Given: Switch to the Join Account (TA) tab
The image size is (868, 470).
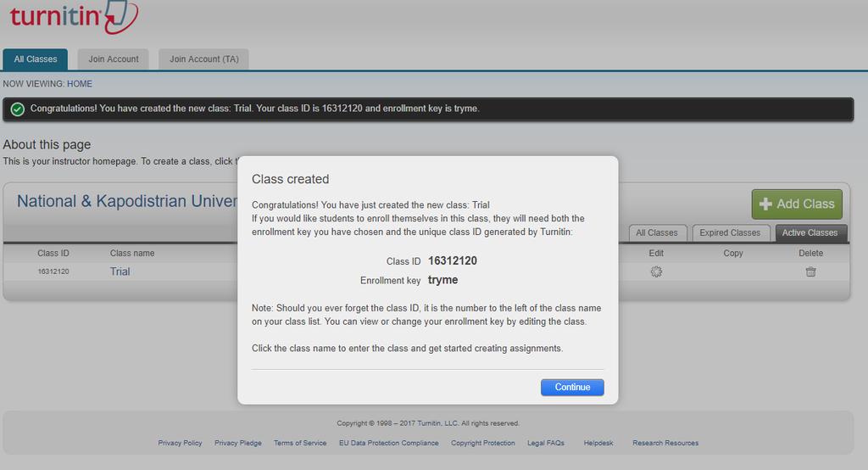Looking at the screenshot, I should pos(203,59).
